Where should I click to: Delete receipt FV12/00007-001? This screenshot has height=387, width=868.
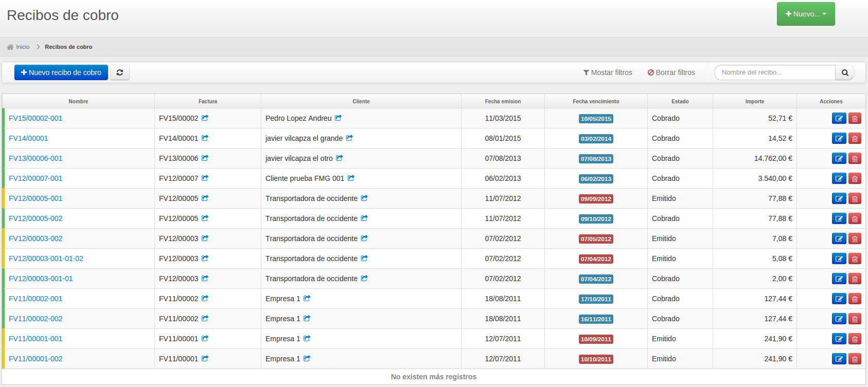855,178
